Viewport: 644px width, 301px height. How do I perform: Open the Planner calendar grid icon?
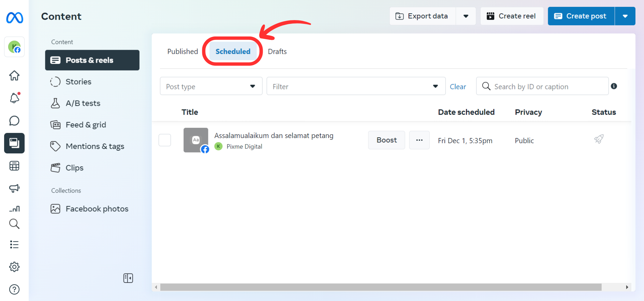(x=14, y=166)
